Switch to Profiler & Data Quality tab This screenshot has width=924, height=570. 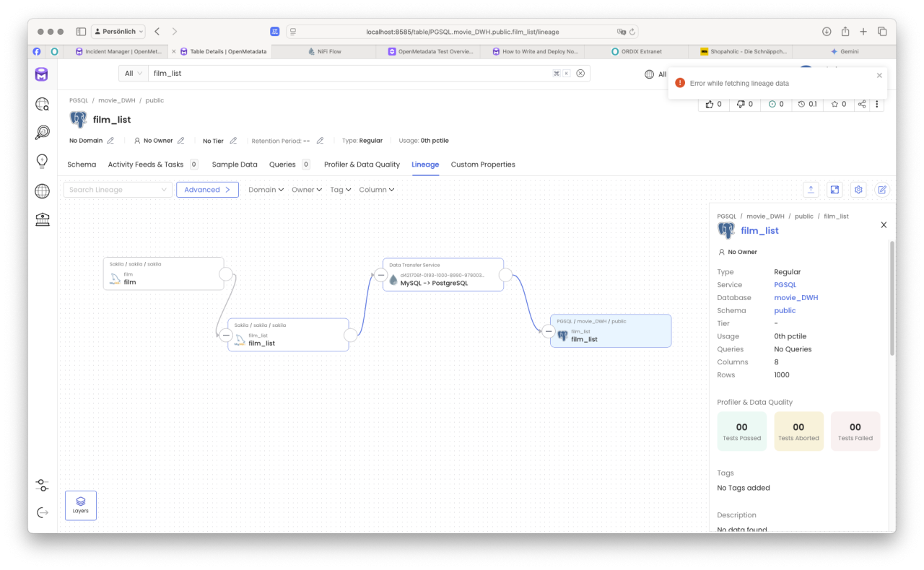point(362,165)
